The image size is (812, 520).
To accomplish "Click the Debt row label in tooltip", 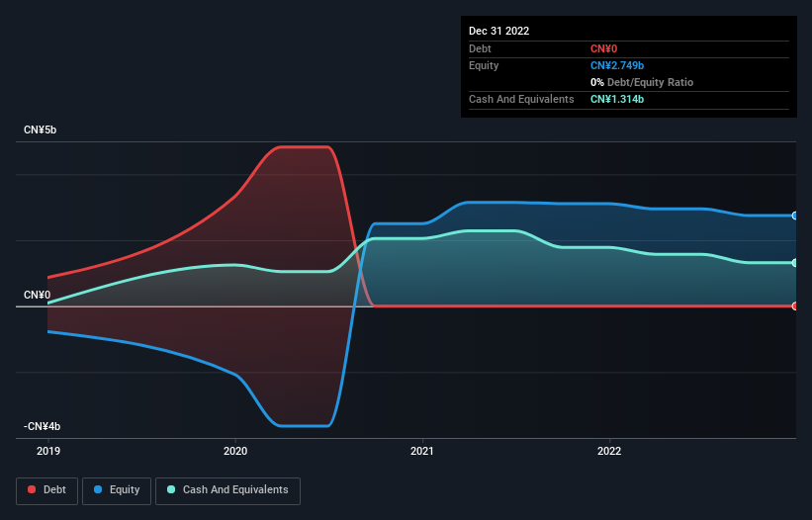I will click(480, 48).
